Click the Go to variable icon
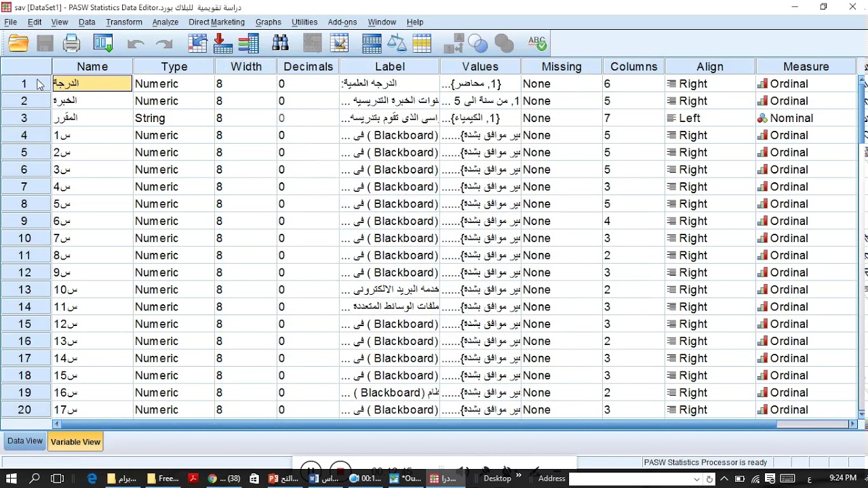Screen dimensions: 868x488 click(223, 44)
